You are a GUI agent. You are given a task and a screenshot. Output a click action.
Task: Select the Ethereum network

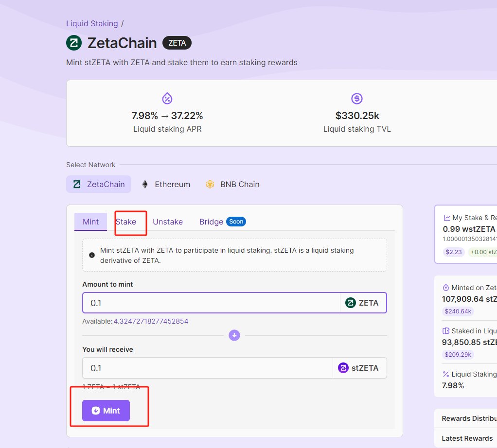(165, 184)
